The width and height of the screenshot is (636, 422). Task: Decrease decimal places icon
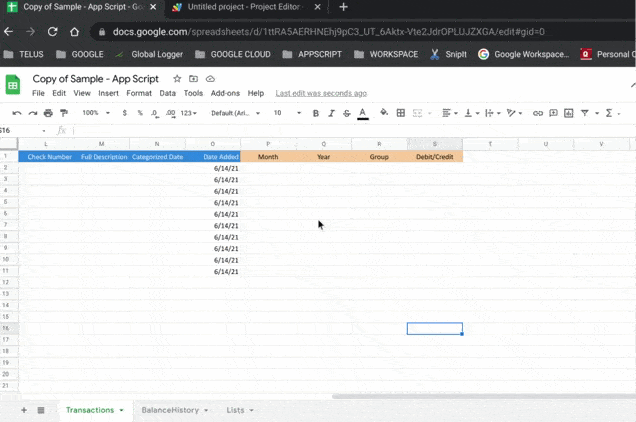tap(155, 113)
